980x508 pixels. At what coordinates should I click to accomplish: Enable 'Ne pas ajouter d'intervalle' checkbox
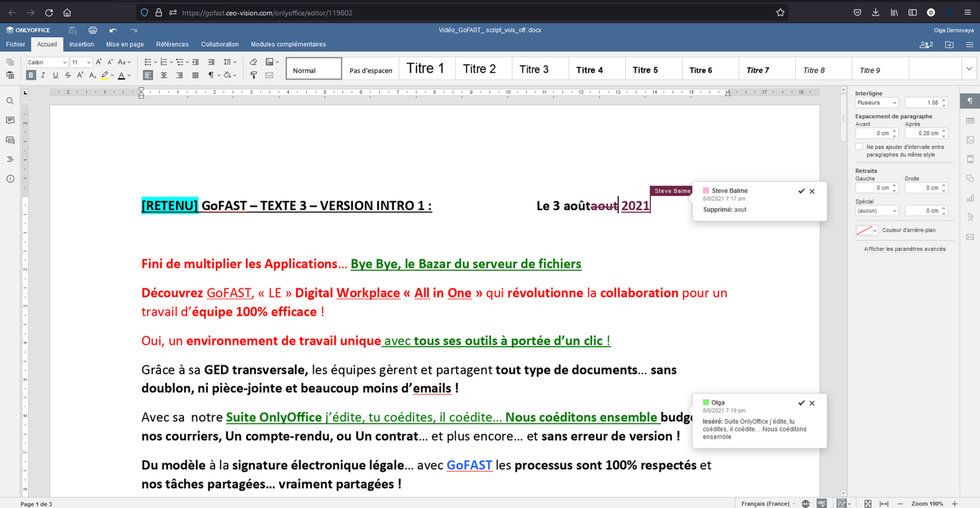click(859, 147)
